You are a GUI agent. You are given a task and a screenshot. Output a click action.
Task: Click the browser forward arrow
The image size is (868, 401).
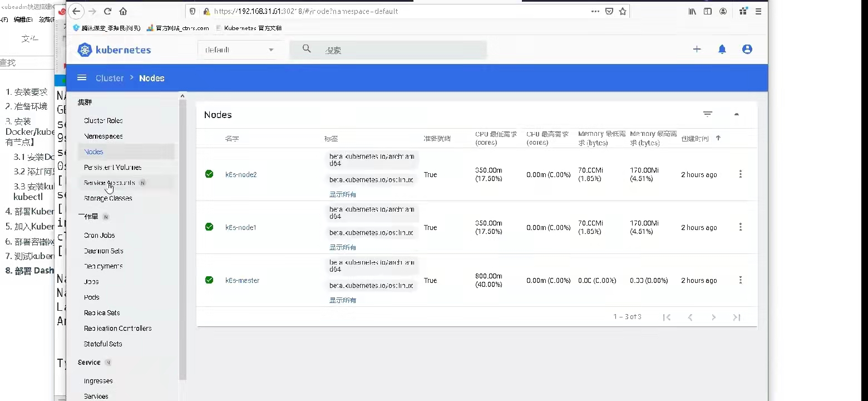92,11
